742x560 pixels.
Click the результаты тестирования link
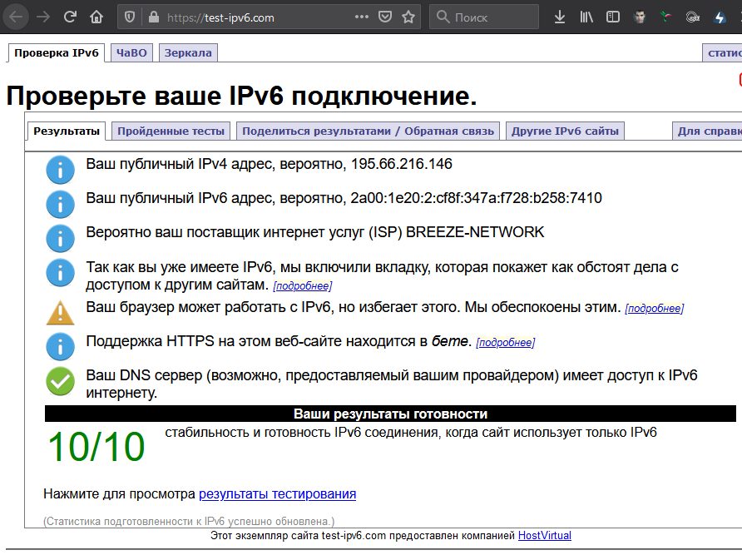point(277,494)
